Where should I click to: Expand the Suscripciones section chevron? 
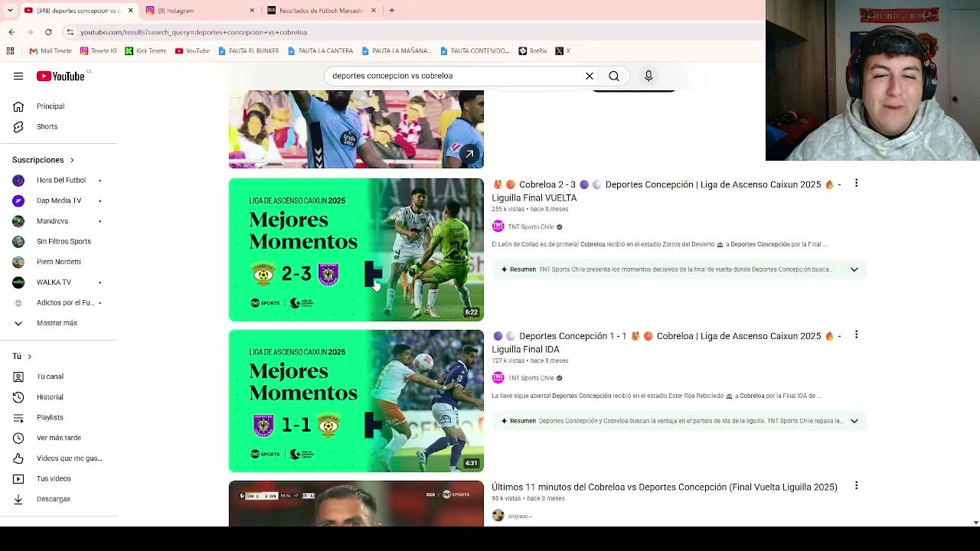tap(72, 160)
